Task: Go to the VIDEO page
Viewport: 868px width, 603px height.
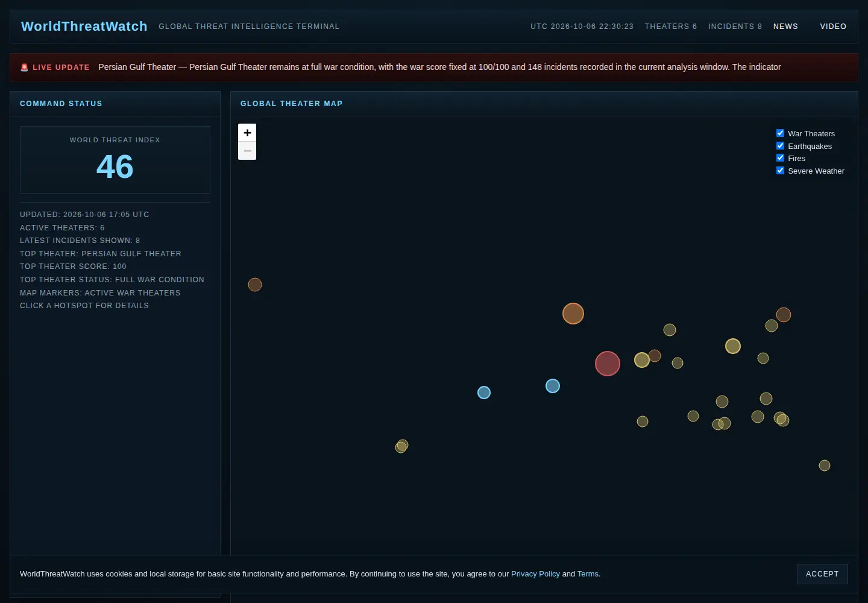Action: [833, 27]
